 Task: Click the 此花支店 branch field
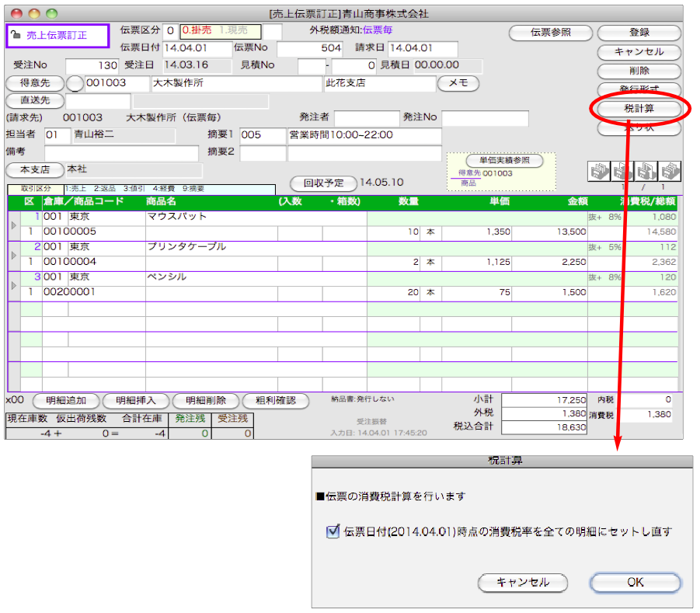[379, 83]
